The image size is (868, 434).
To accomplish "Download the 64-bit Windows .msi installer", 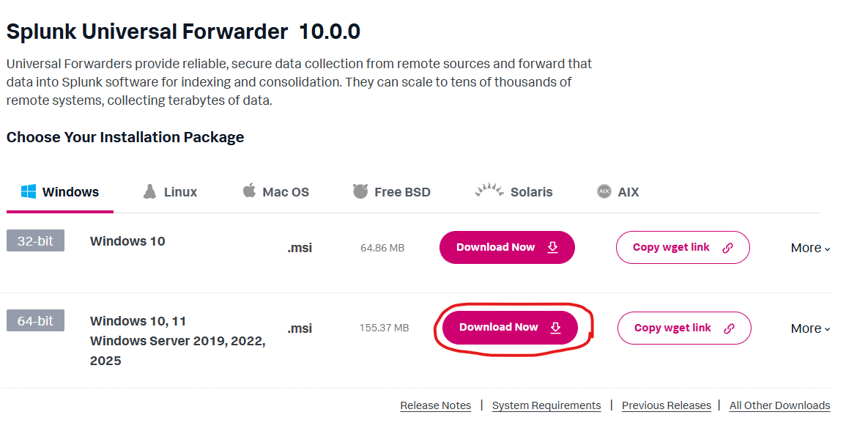I will (510, 328).
